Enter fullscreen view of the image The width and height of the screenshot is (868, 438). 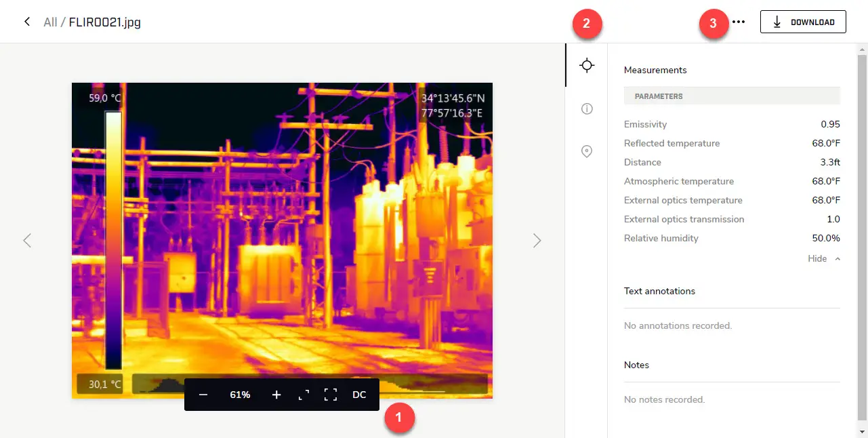tap(331, 395)
